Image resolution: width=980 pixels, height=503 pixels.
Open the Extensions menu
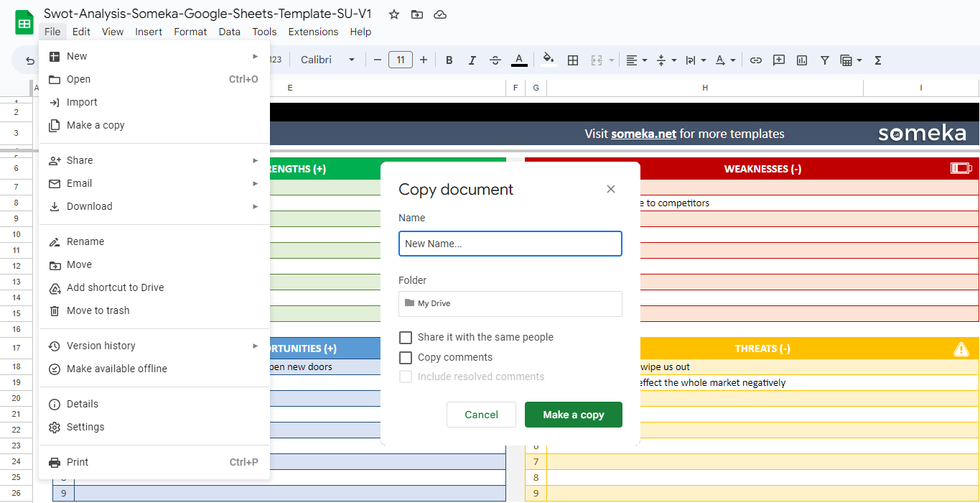(313, 32)
